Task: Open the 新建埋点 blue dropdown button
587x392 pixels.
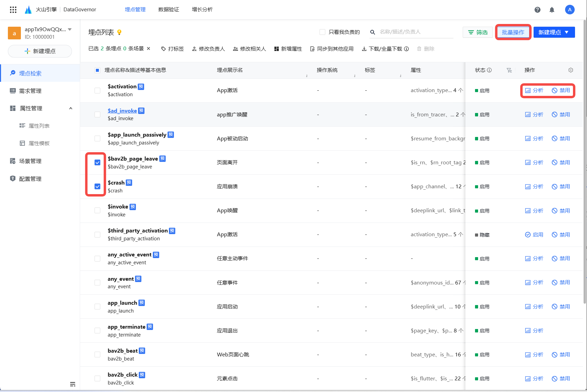Action: 554,32
